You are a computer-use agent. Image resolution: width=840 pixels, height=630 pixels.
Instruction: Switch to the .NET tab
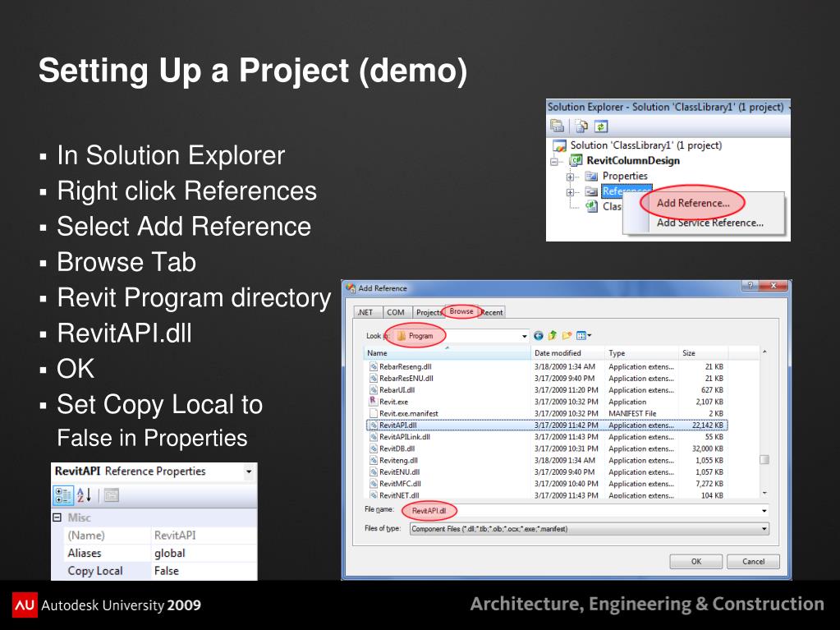tap(366, 312)
